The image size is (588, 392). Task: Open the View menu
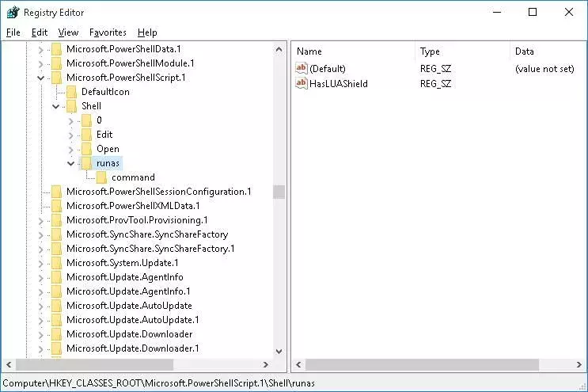click(x=68, y=32)
